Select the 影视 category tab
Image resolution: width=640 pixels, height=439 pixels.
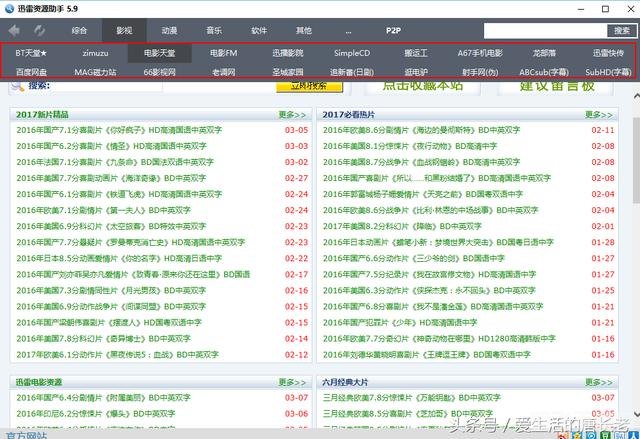coord(124,30)
